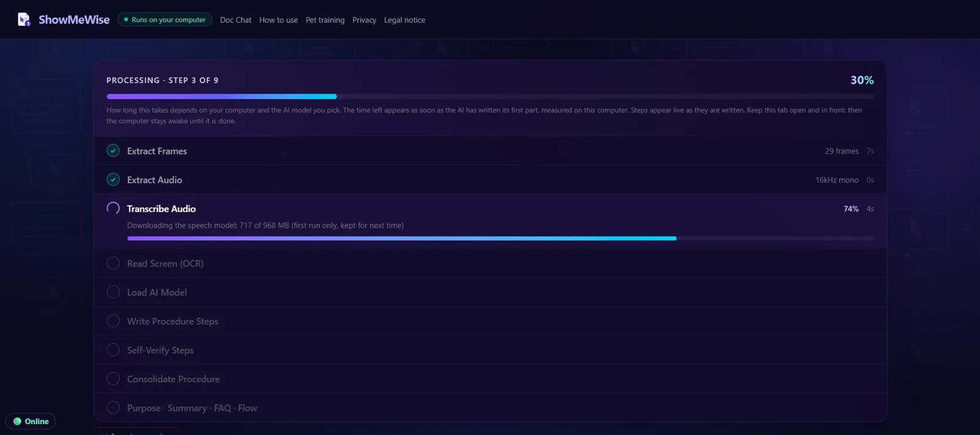Select the Extract Frames step label
The width and height of the screenshot is (980, 435).
pyautogui.click(x=157, y=151)
